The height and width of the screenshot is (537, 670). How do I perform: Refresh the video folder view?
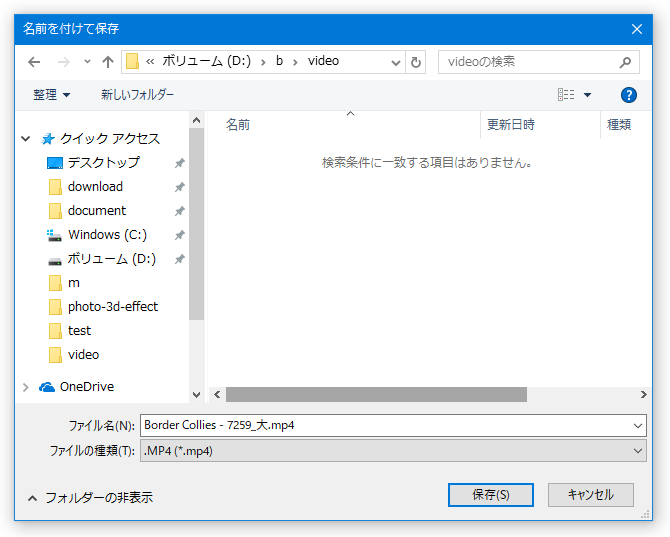tap(415, 62)
